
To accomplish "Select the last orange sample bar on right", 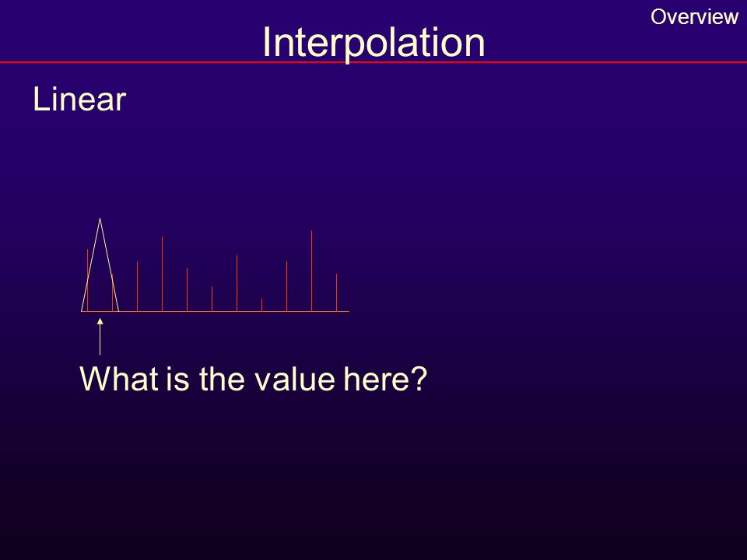I will 336,292.
